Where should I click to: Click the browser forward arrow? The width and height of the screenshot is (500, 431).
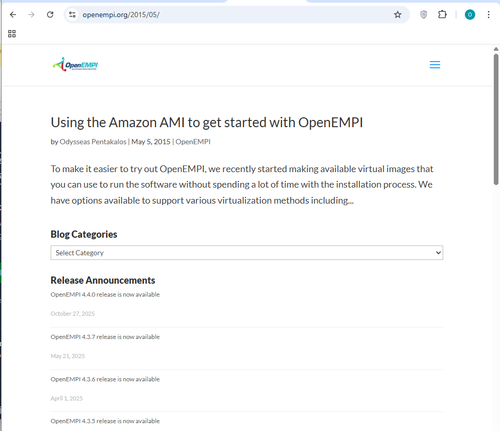click(31, 15)
